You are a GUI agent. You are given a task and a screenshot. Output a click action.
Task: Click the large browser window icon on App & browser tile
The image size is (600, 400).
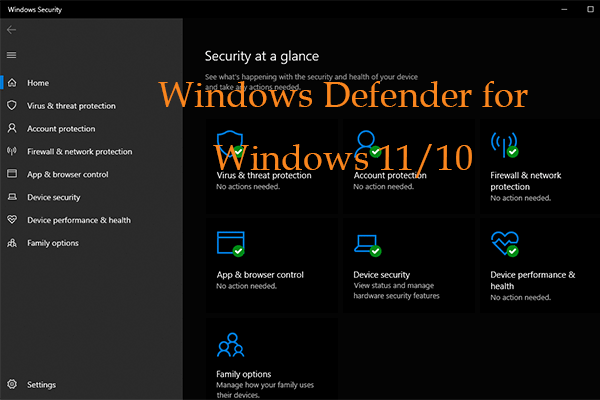pos(231,243)
